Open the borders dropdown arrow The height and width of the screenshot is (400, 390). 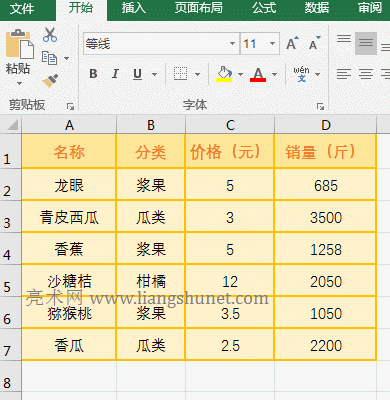click(197, 74)
